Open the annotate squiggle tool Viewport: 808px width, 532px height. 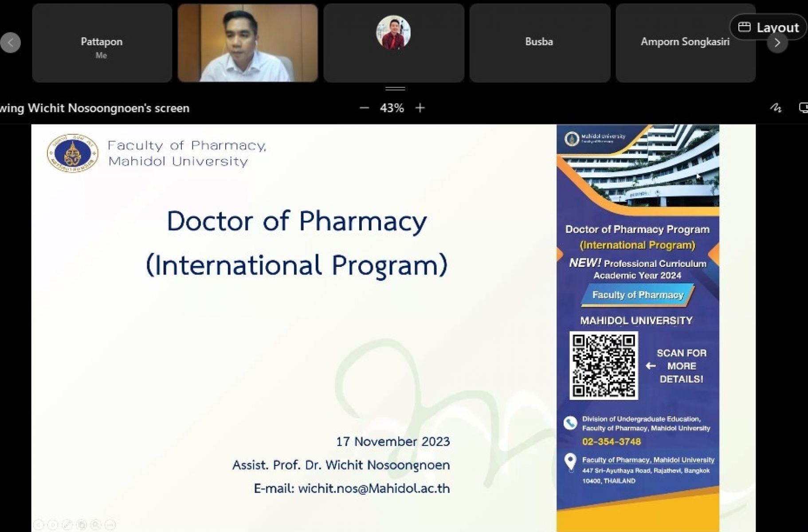[776, 108]
